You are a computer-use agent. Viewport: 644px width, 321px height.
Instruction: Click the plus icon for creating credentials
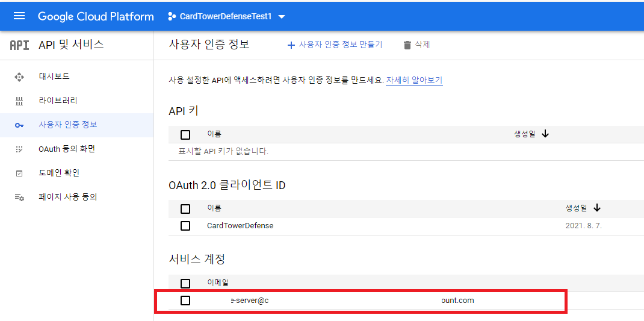291,45
